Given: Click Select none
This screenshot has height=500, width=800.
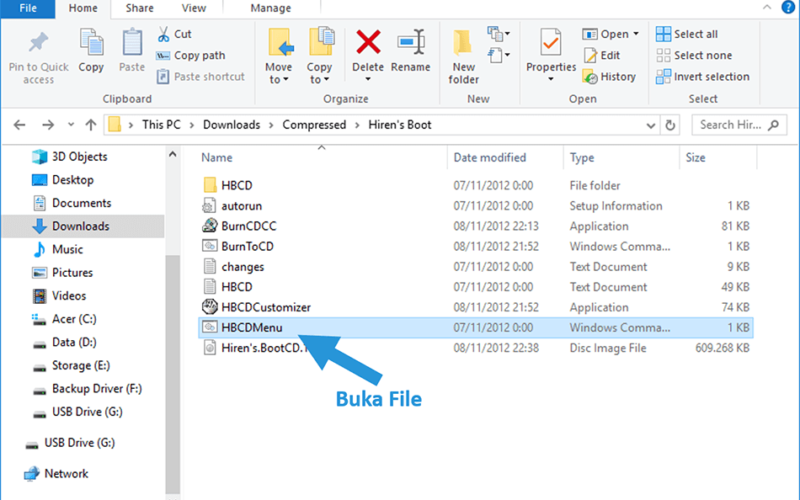Looking at the screenshot, I should point(694,56).
